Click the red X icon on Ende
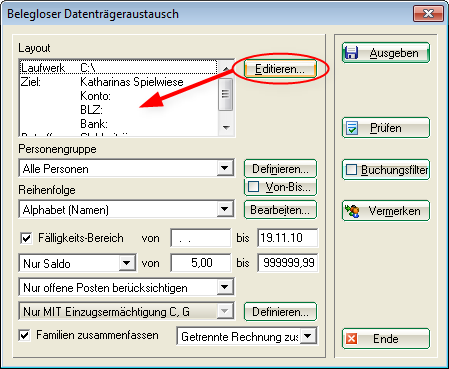Image resolution: width=449 pixels, height=369 pixels. tap(352, 339)
